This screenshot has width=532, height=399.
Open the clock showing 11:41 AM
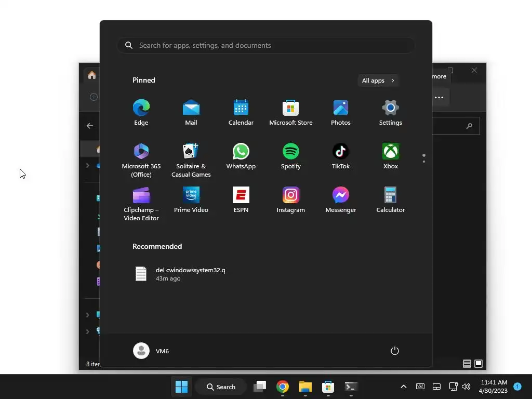pos(493,387)
